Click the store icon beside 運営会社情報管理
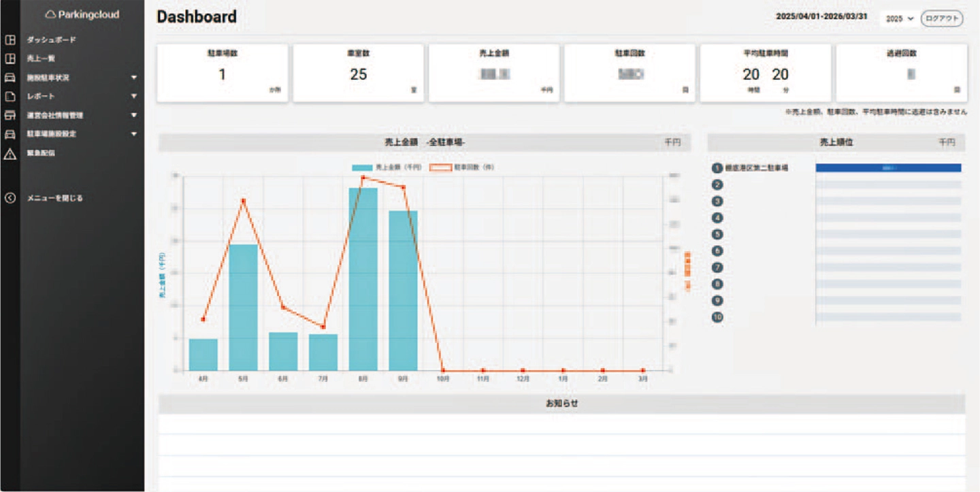This screenshot has width=980, height=492. click(x=10, y=116)
